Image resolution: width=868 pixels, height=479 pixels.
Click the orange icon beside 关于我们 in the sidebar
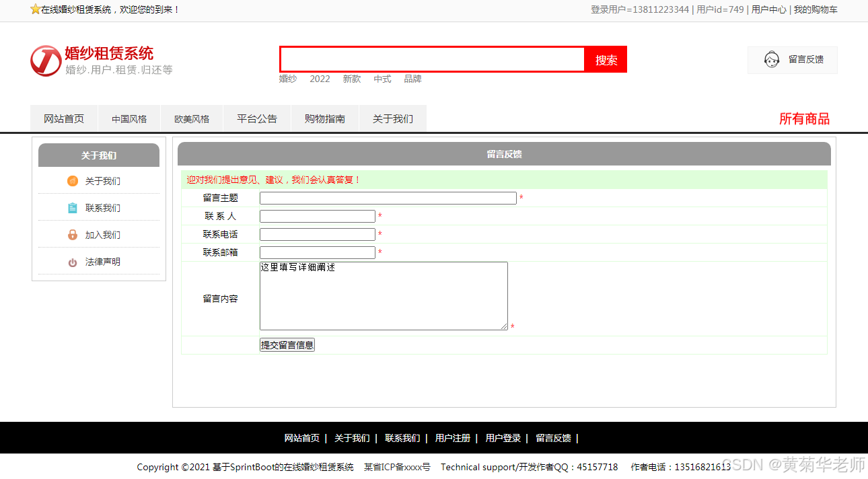coord(73,181)
